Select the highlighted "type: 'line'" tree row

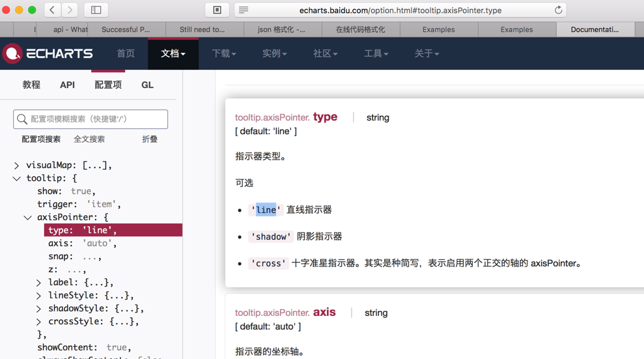pyautogui.click(x=113, y=230)
